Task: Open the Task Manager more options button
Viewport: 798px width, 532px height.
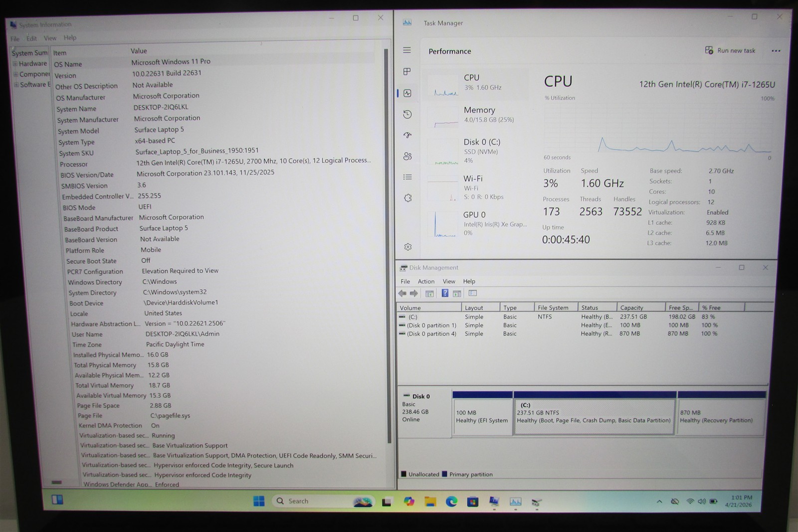Action: [x=776, y=51]
